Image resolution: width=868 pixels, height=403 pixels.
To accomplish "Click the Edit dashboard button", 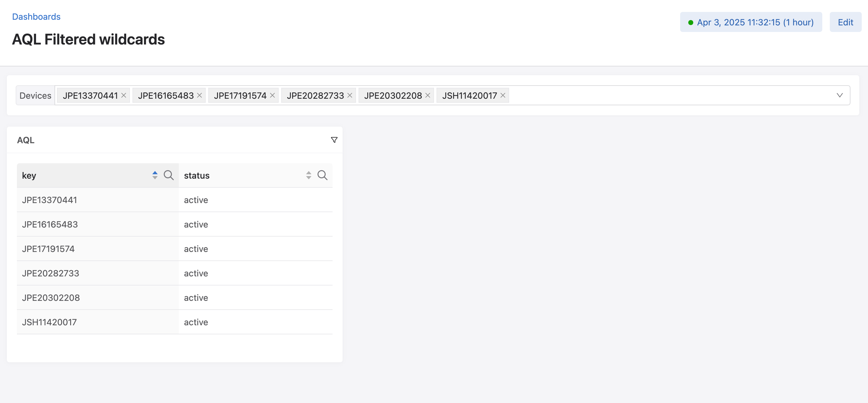I will coord(845,22).
